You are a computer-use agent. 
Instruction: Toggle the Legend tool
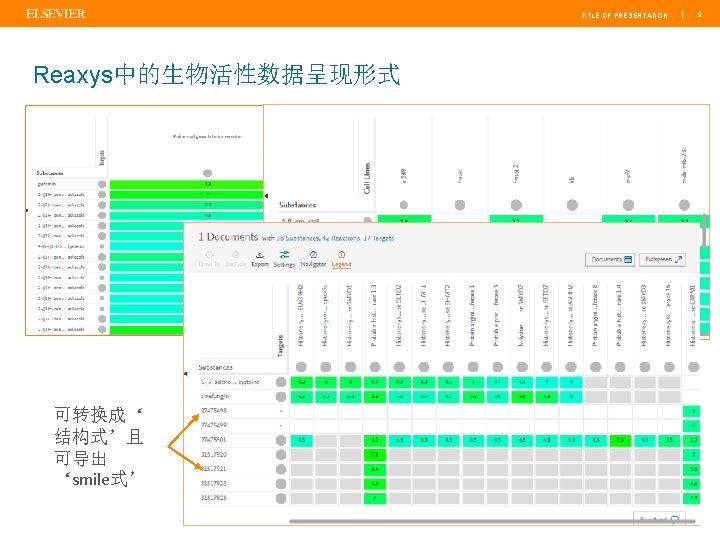[x=341, y=259]
